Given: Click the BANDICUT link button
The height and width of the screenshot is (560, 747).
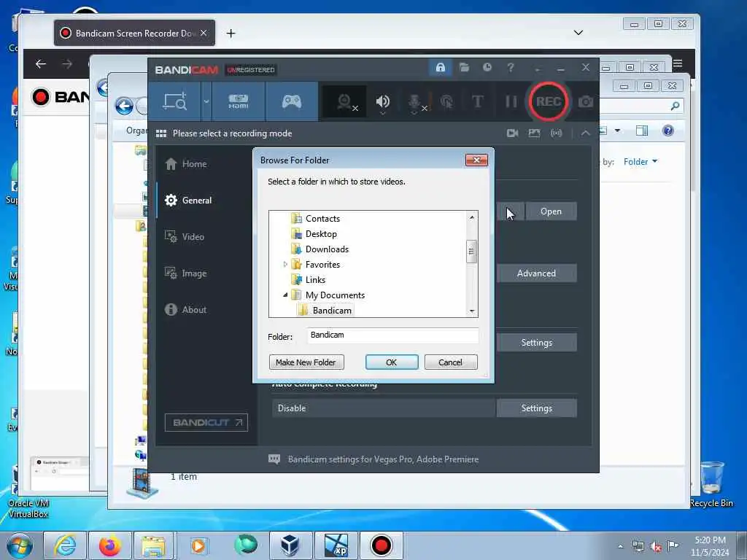Looking at the screenshot, I should point(206,422).
